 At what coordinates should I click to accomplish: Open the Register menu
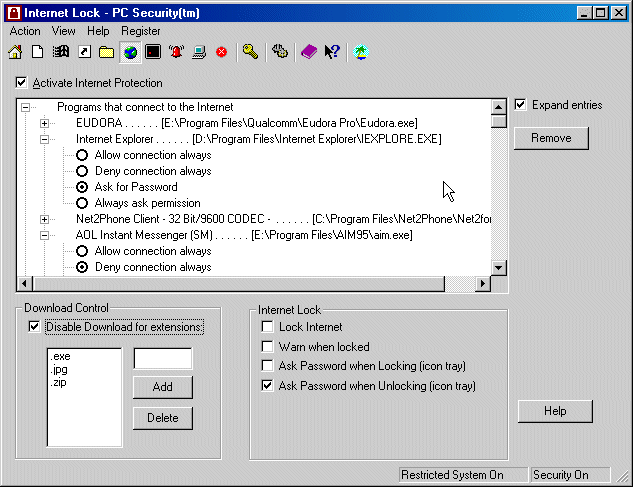click(x=140, y=31)
